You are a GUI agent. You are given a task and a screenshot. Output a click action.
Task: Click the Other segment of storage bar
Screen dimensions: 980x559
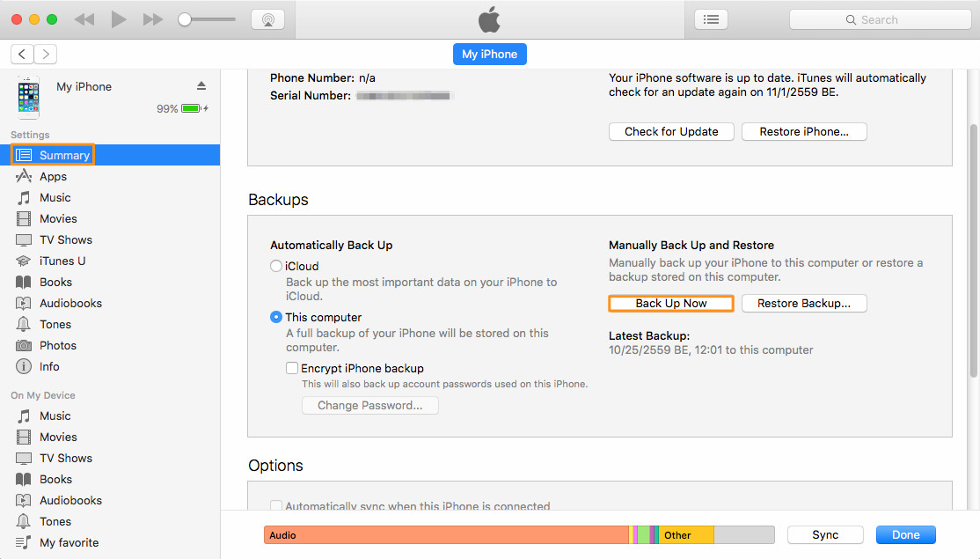[x=685, y=535]
